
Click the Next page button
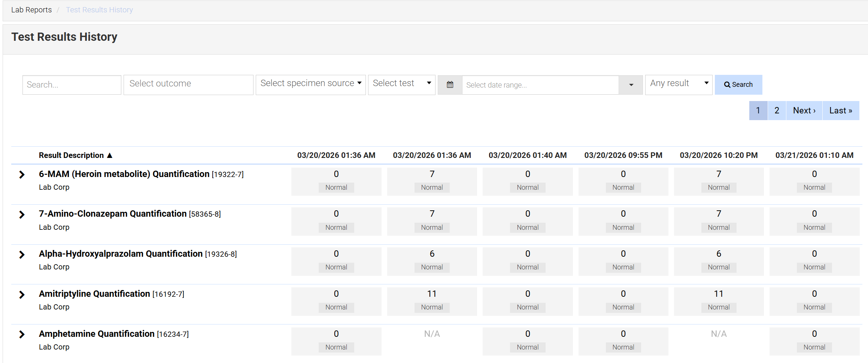804,110
